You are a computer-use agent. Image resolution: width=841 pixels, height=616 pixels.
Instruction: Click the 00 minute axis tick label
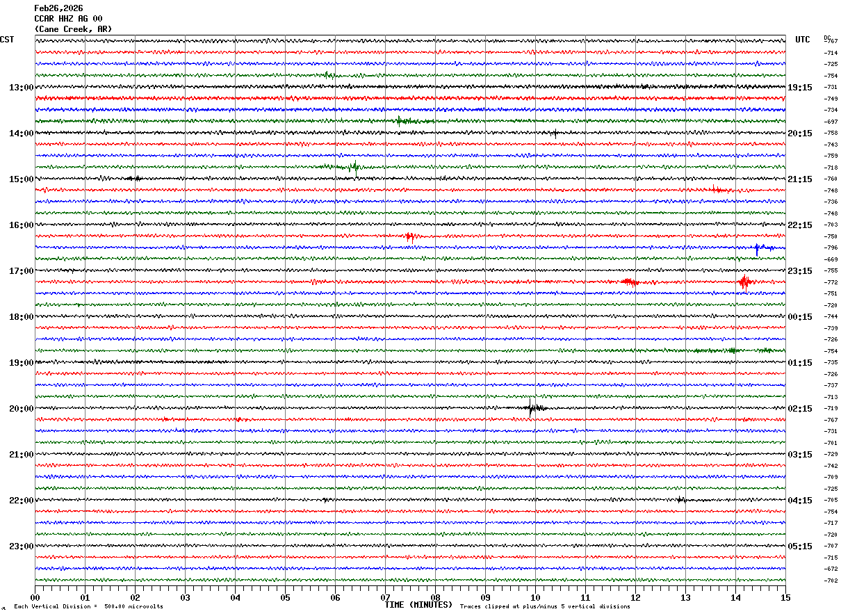coord(35,597)
